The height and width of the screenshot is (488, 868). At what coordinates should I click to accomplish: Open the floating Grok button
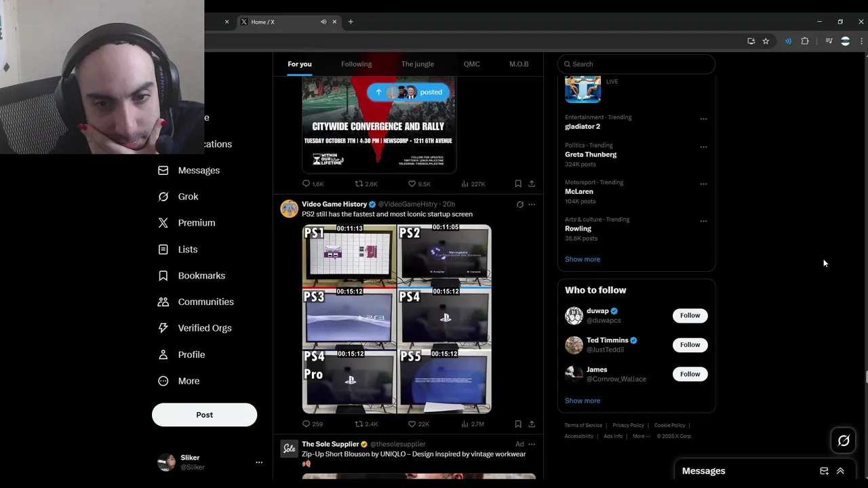pyautogui.click(x=844, y=441)
